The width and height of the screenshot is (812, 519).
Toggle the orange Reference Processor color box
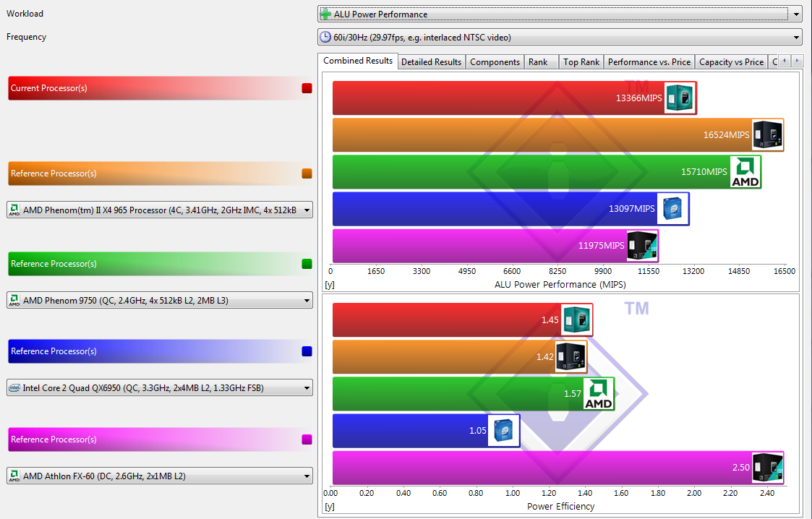307,173
